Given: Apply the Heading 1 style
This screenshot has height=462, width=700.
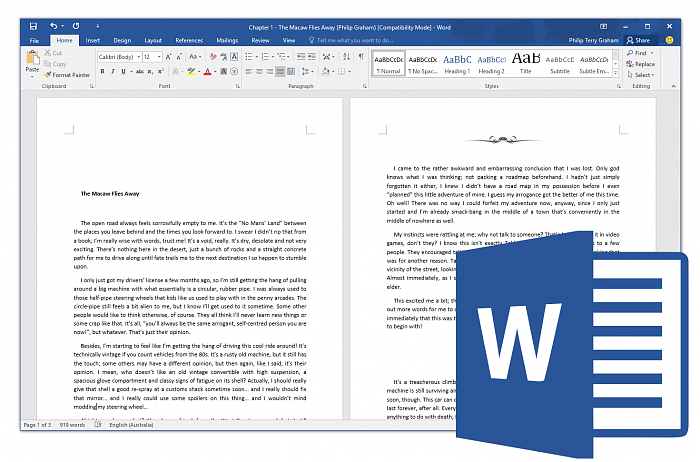Looking at the screenshot, I should tap(457, 63).
